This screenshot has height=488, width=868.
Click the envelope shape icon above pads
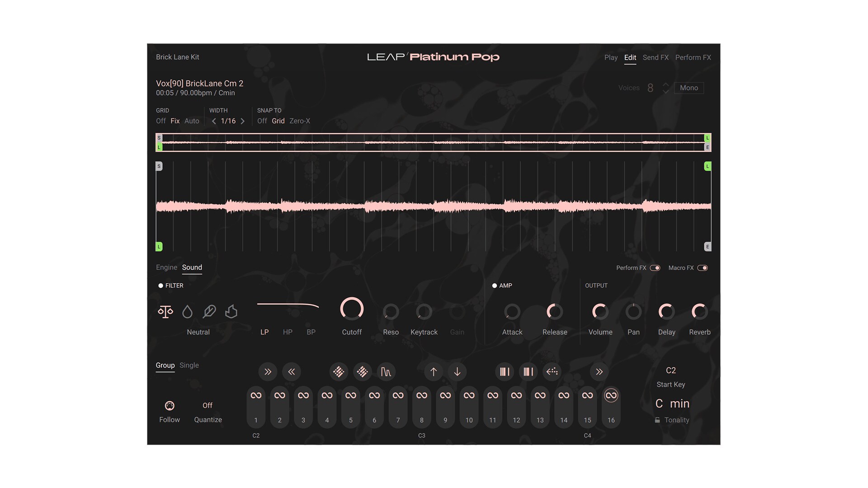click(x=386, y=372)
